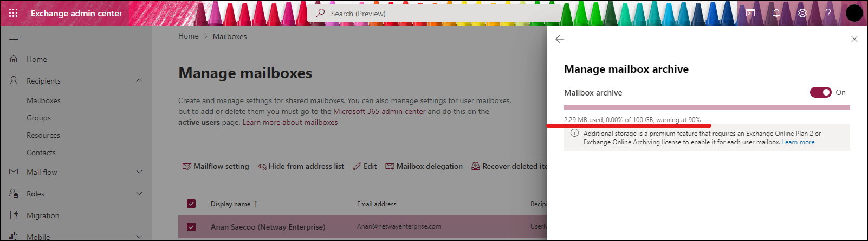The image size is (868, 241).
Task: Click the help question mark icon
Action: (x=828, y=13)
